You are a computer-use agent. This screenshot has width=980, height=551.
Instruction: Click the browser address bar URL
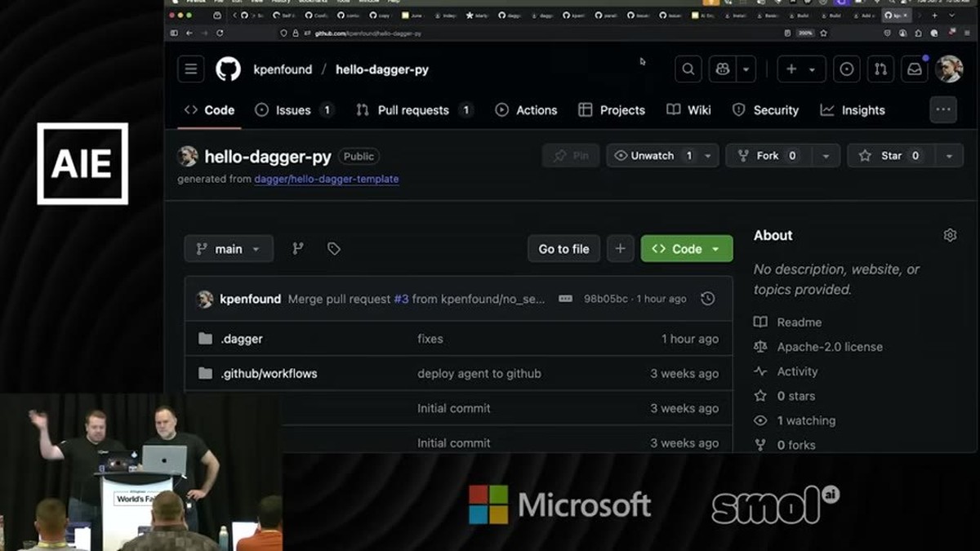click(x=368, y=33)
